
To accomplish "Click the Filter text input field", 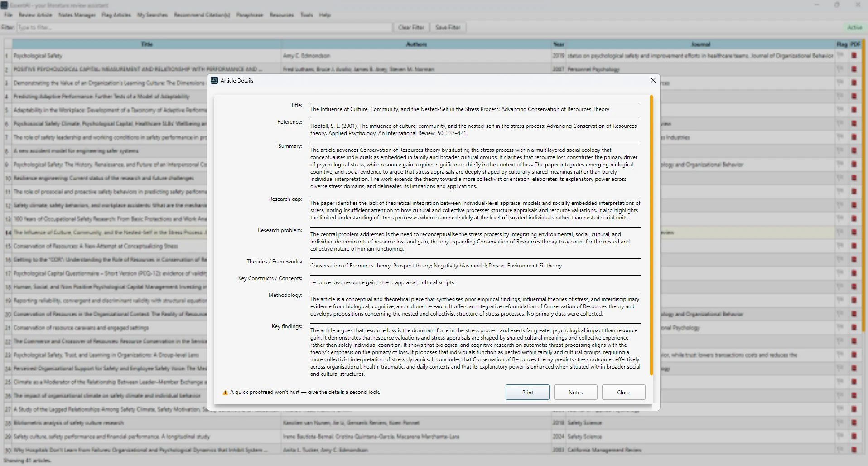I will [204, 28].
